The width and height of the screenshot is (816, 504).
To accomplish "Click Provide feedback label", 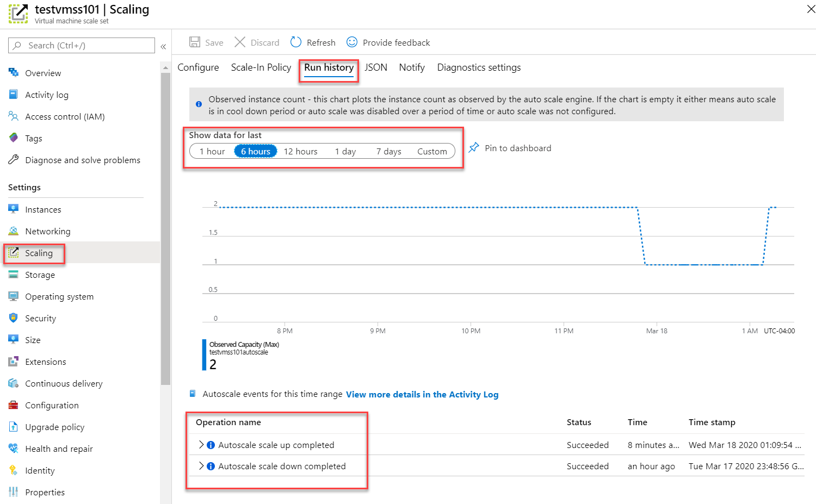I will [396, 42].
